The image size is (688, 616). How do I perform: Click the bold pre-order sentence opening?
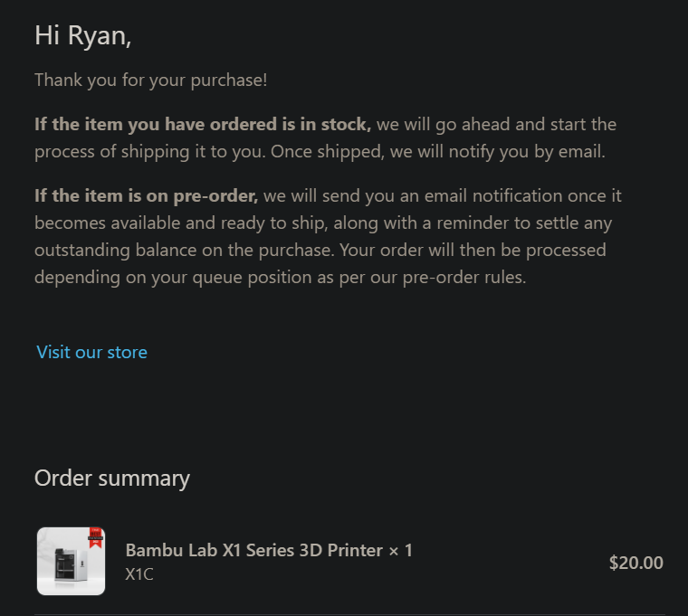coord(146,196)
